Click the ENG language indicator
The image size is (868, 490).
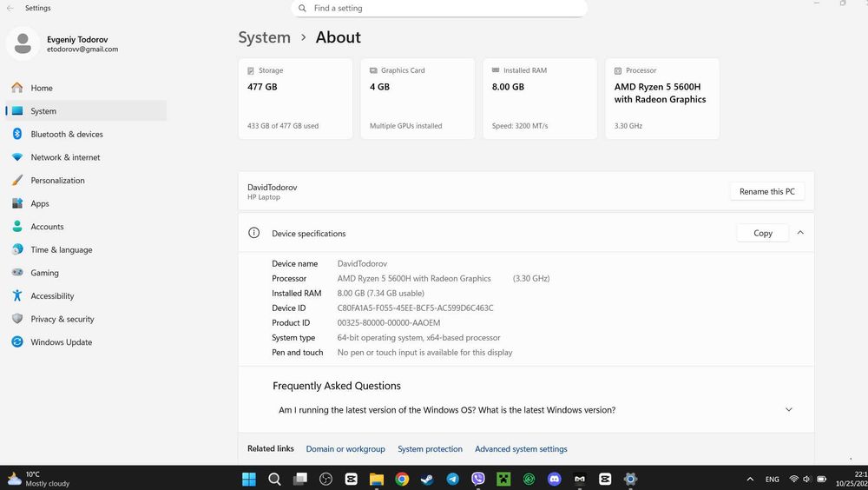point(773,479)
